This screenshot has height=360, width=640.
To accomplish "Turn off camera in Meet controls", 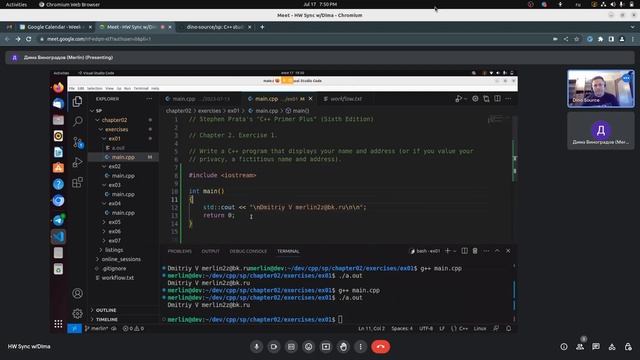I will pyautogui.click(x=274, y=347).
